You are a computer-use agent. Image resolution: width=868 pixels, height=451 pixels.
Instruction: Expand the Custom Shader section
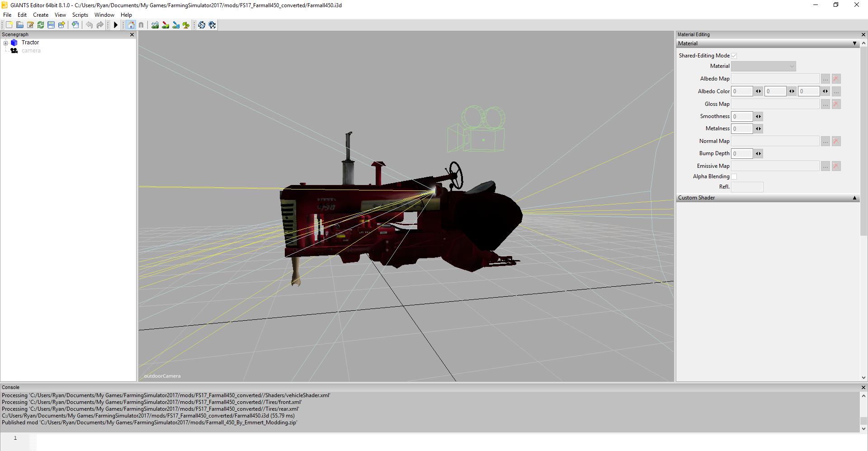pos(854,198)
